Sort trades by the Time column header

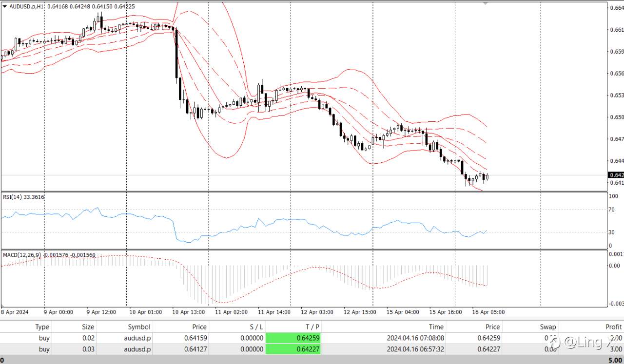tap(436, 326)
